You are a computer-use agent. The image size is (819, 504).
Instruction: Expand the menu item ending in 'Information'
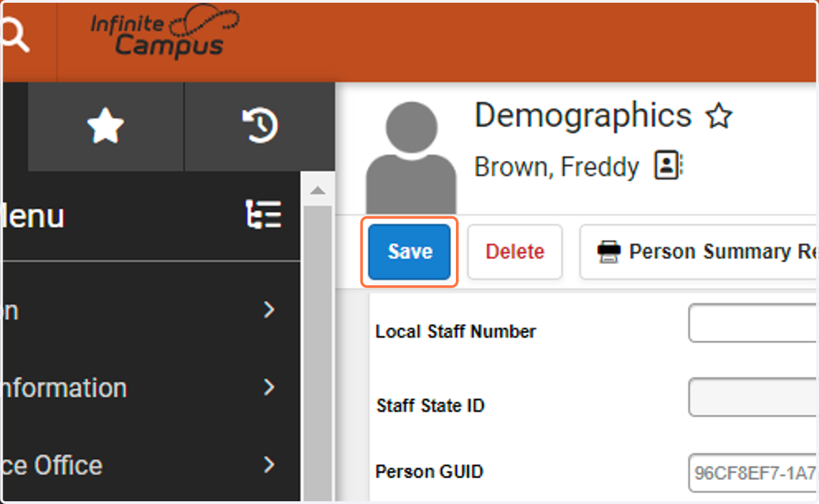tap(150, 388)
